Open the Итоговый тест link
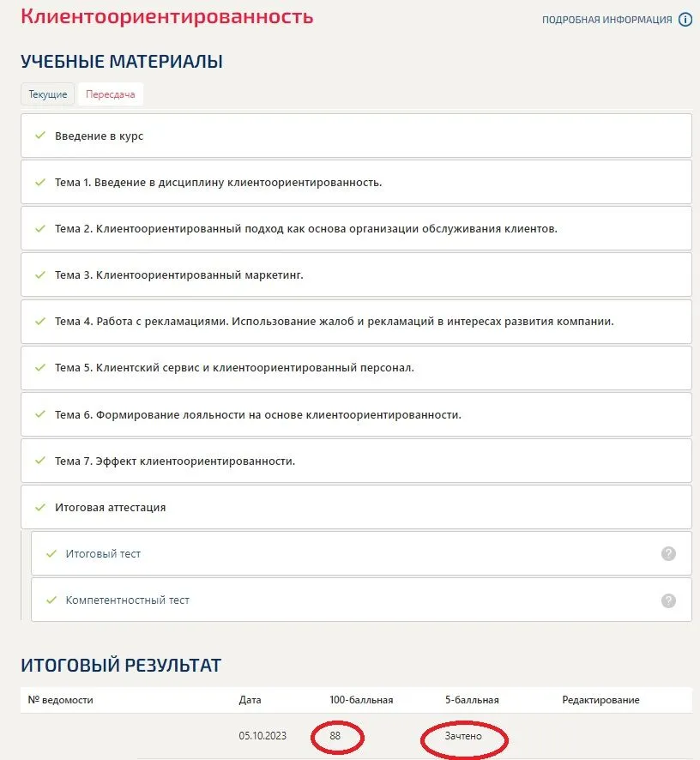 pos(103,554)
